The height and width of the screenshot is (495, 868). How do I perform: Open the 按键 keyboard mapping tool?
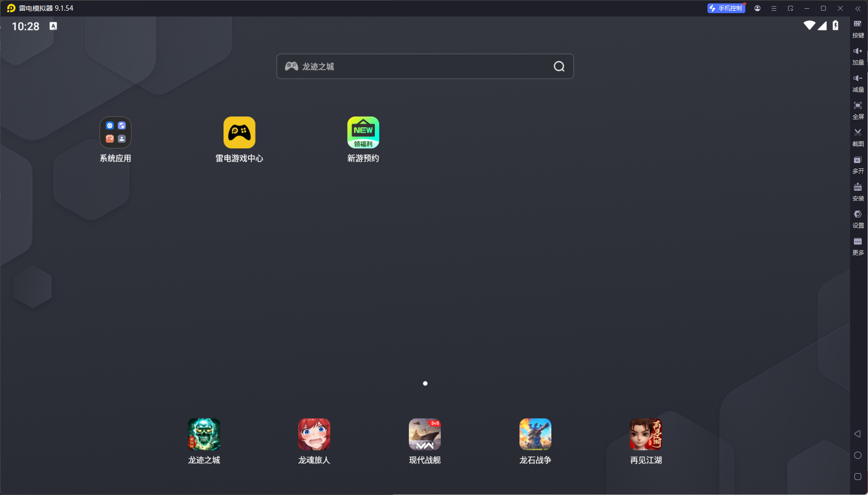(x=858, y=29)
